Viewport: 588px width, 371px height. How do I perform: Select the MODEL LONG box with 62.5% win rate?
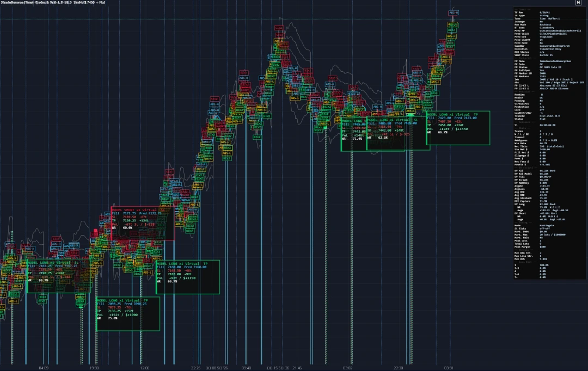coord(398,133)
